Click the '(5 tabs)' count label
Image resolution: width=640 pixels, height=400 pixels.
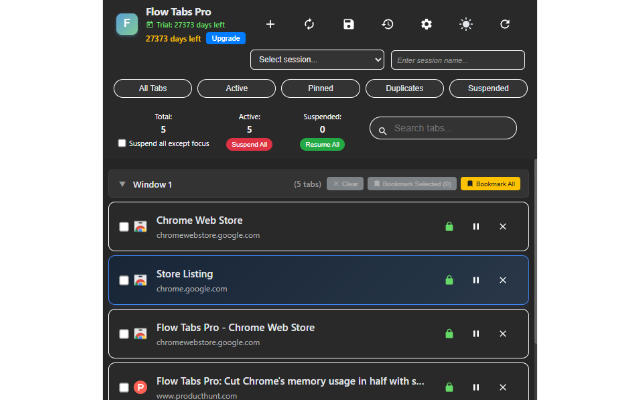coord(307,184)
